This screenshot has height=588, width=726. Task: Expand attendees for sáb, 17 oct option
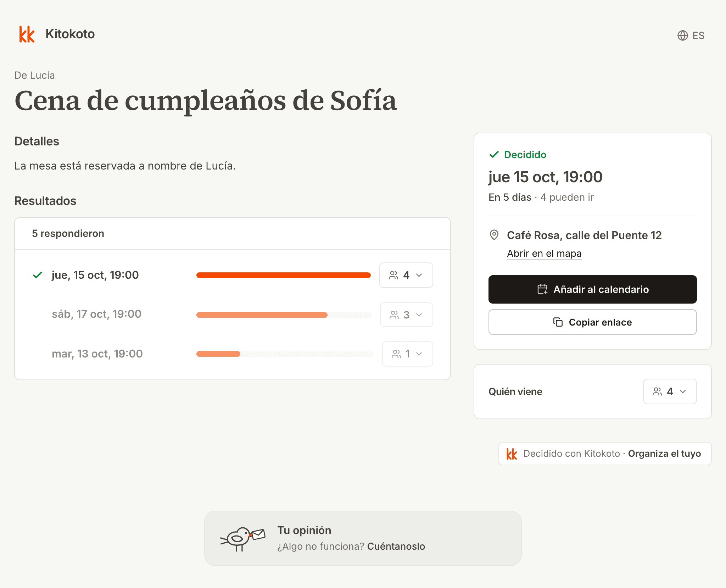406,315
